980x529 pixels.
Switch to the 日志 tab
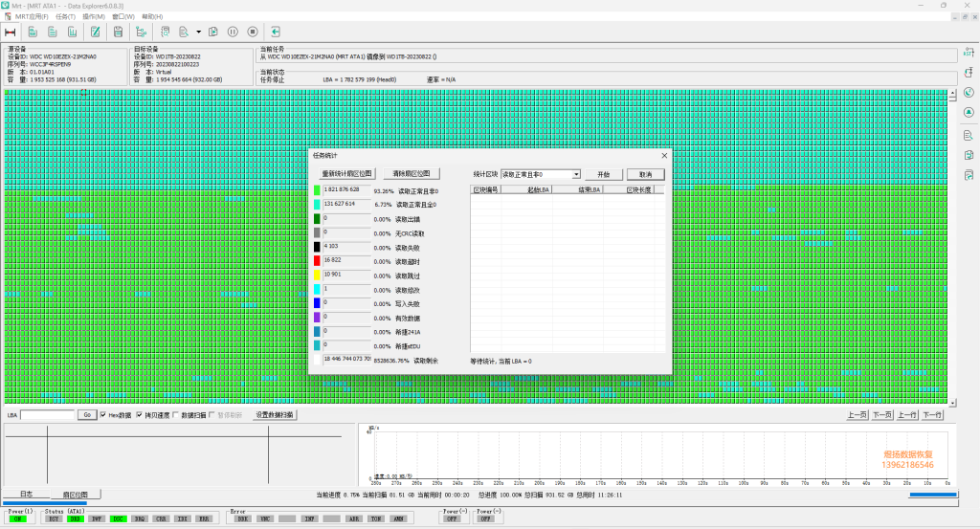click(x=26, y=494)
